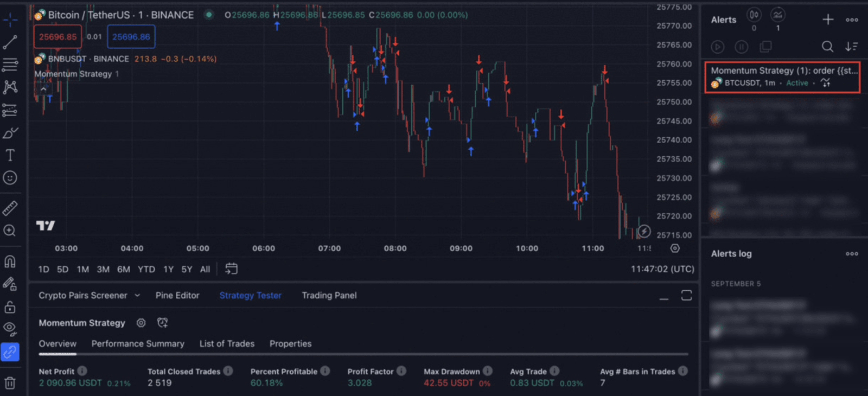Set chart range to 6M

coord(124,269)
